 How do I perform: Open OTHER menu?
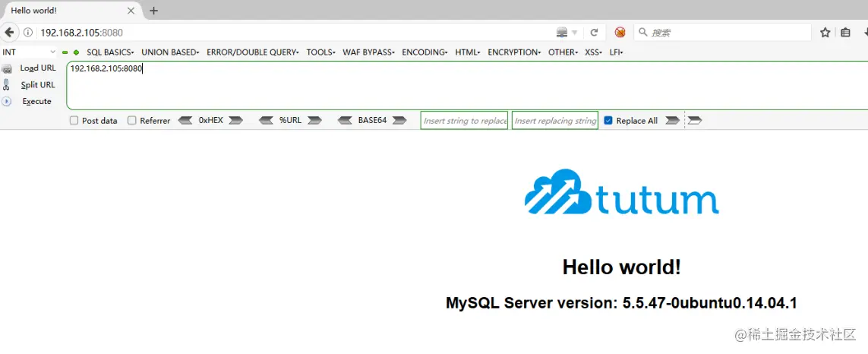(x=563, y=52)
